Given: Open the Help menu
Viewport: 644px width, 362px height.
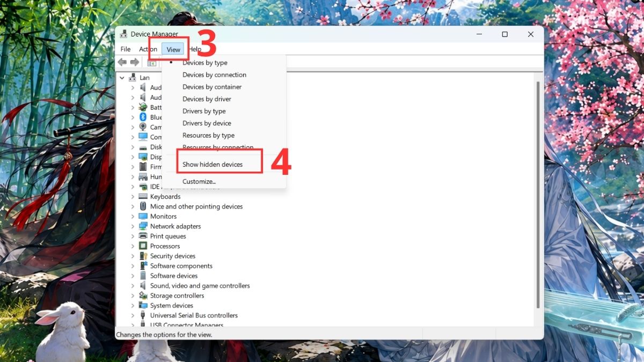Looking at the screenshot, I should coord(195,49).
